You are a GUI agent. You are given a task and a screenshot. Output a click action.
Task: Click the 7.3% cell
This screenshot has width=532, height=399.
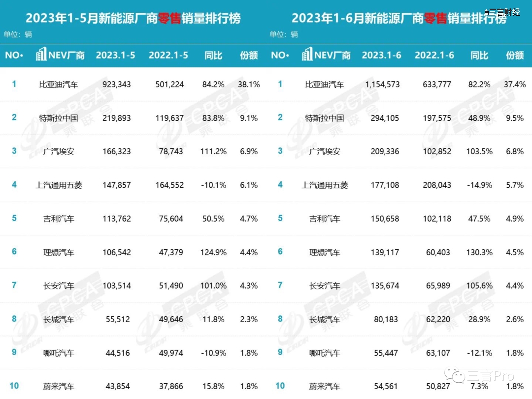tap(479, 387)
